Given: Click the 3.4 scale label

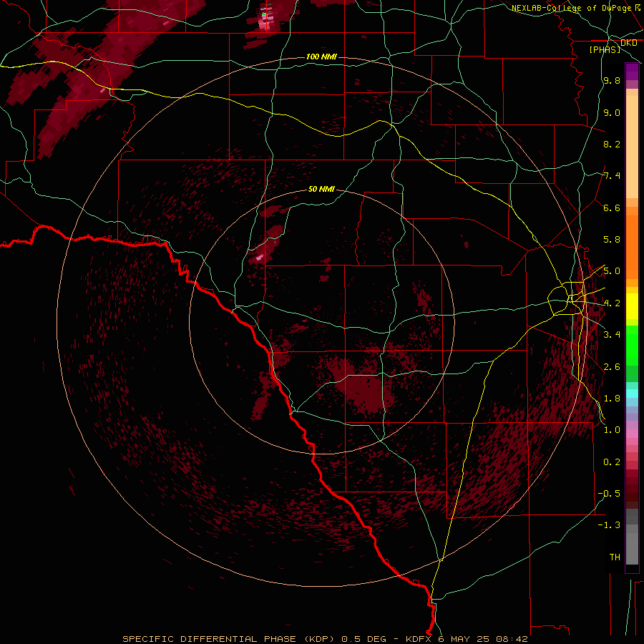Looking at the screenshot, I should 612,335.
